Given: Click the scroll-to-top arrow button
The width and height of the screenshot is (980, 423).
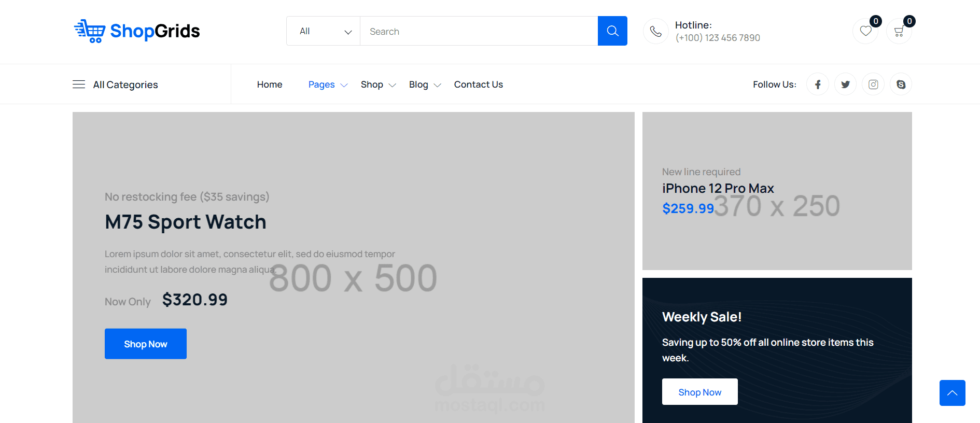Looking at the screenshot, I should point(953,393).
